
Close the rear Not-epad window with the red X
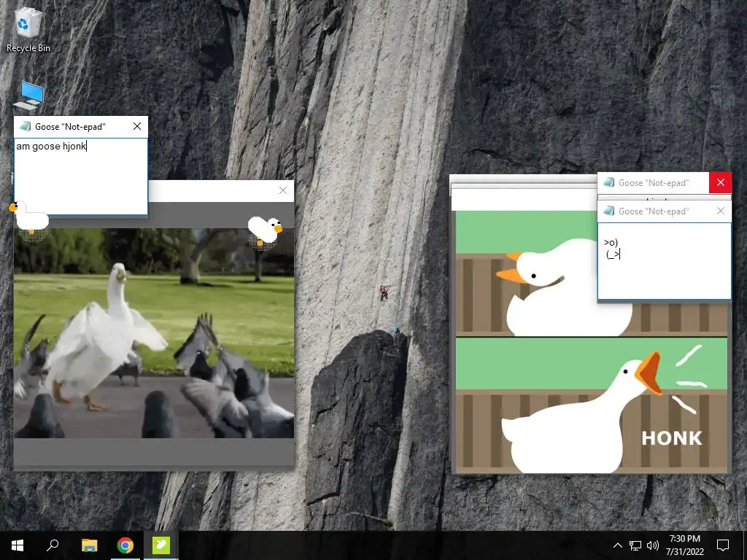720,182
